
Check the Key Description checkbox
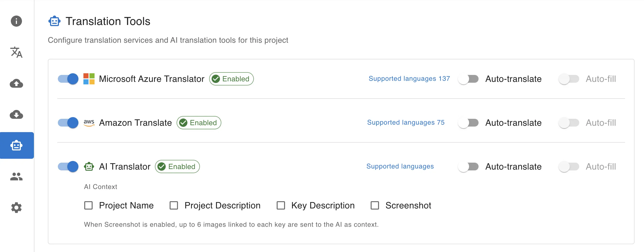pyautogui.click(x=281, y=205)
